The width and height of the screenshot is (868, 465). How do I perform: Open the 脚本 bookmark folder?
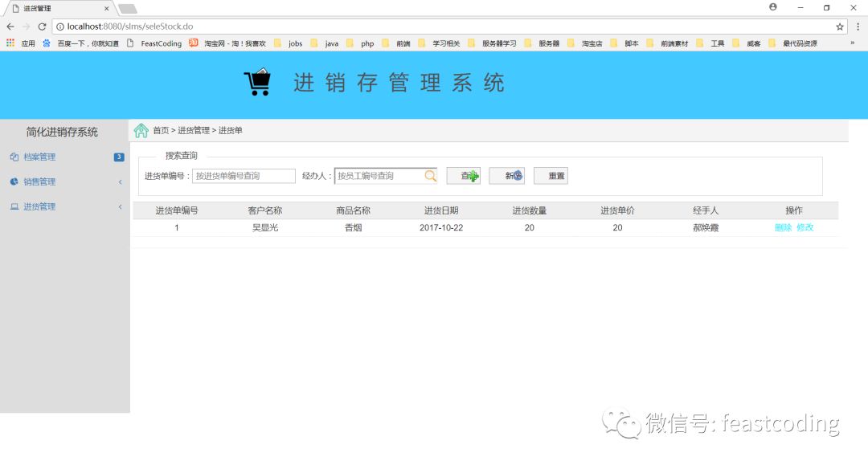624,43
